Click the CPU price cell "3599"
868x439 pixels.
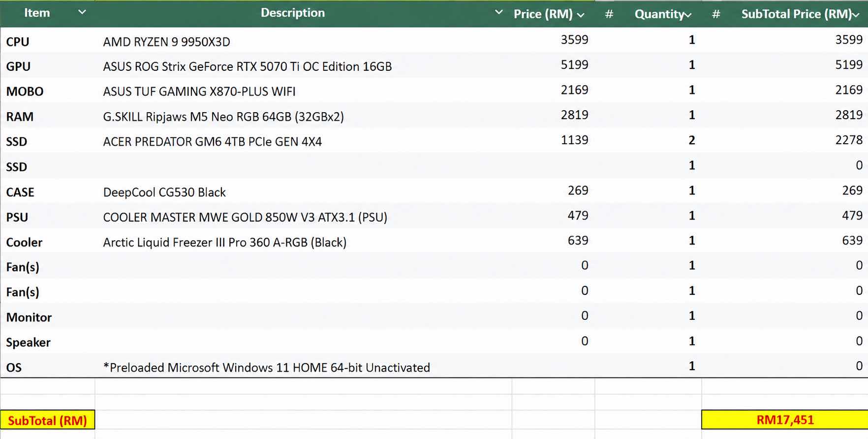click(x=574, y=40)
